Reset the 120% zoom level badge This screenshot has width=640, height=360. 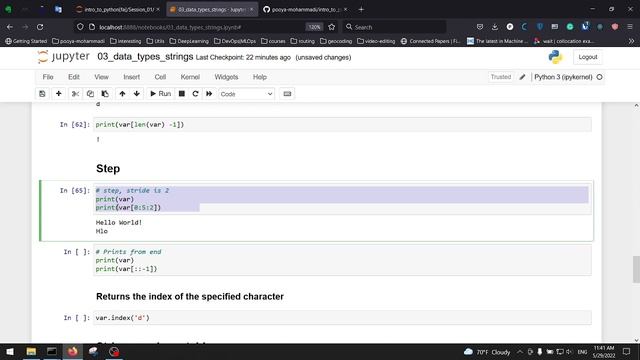coord(314,27)
